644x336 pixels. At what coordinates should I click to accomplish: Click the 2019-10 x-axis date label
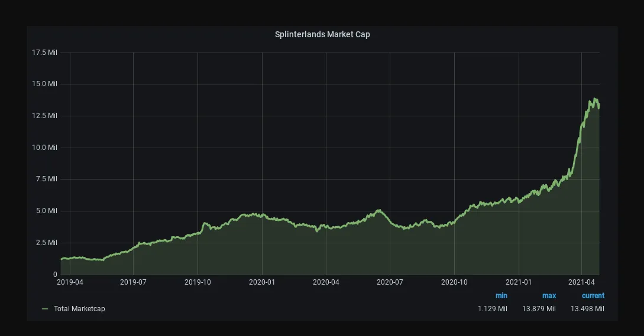[x=198, y=282]
